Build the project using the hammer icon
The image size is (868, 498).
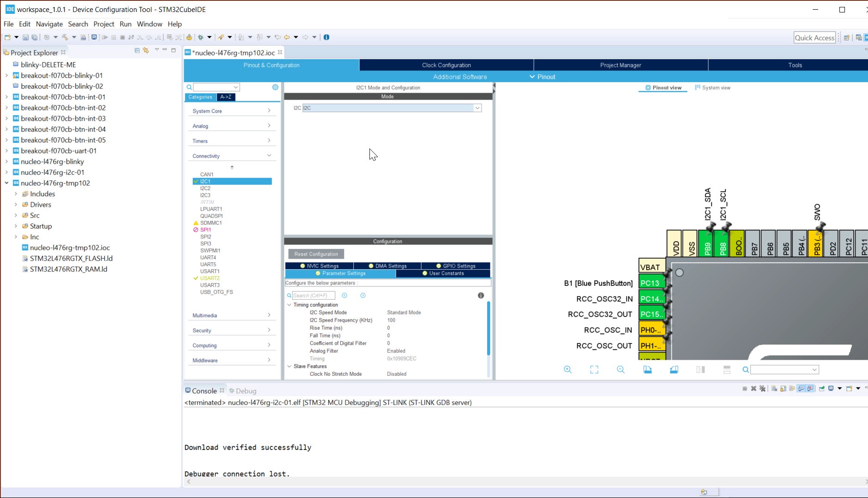[65, 37]
